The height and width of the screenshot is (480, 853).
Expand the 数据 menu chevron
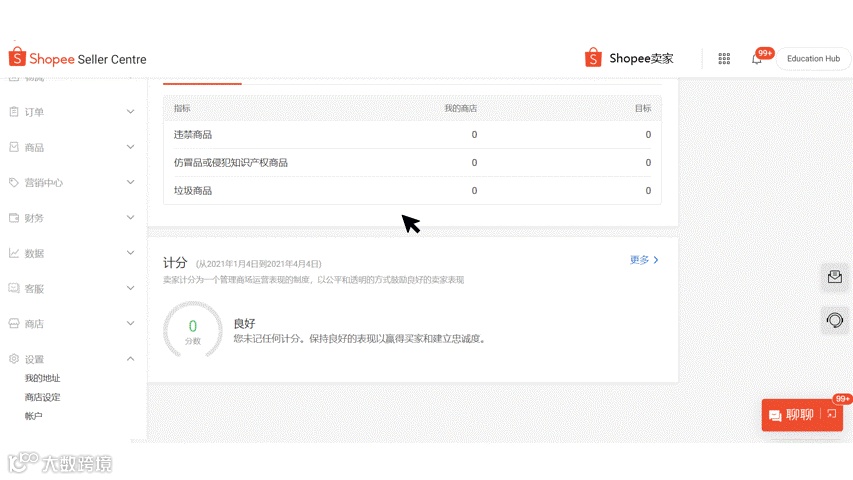tap(131, 253)
